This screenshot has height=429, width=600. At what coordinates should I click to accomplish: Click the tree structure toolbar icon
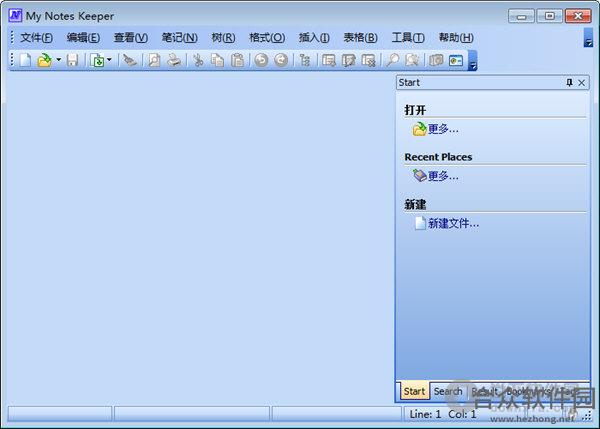[x=305, y=60]
